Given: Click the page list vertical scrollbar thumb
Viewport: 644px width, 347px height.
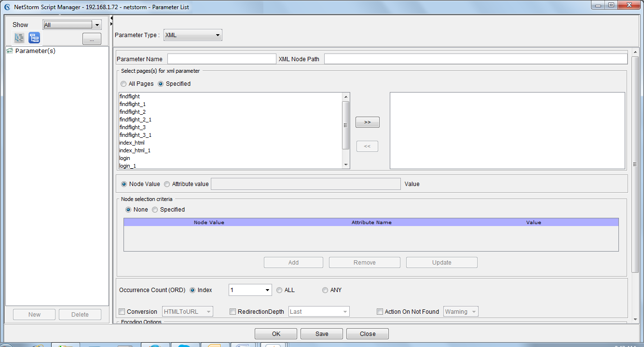Looking at the screenshot, I should 345,125.
